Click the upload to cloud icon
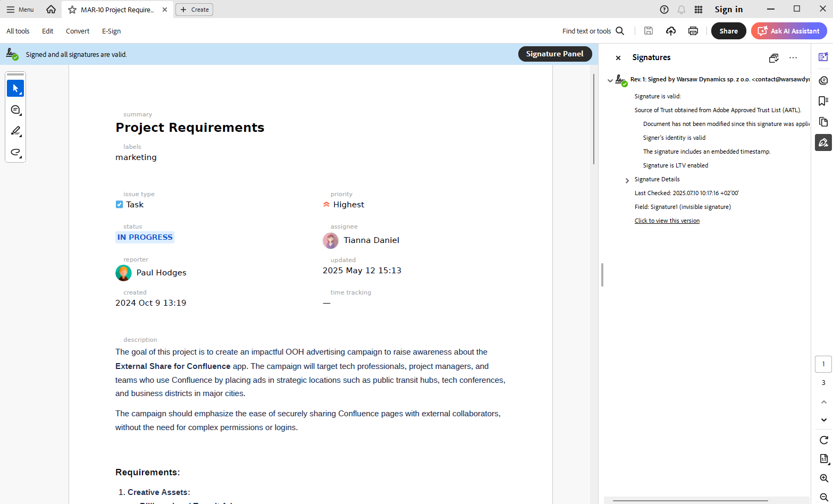The height and width of the screenshot is (504, 833). 671,31
